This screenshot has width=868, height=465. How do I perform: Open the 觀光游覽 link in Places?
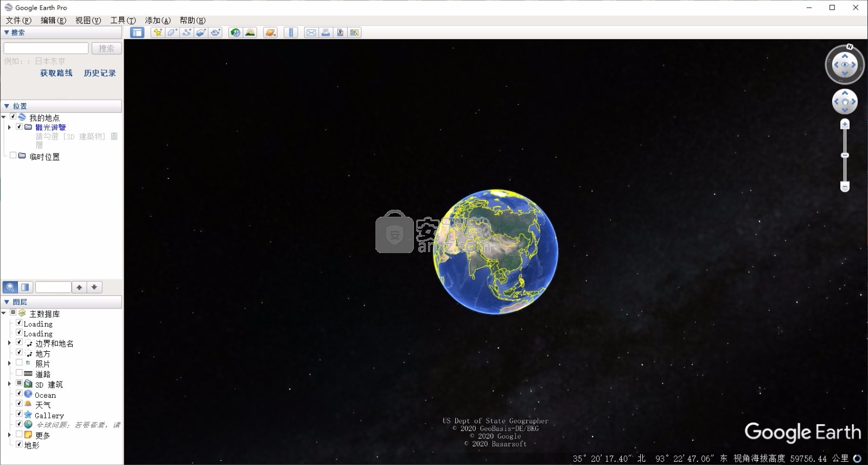coord(50,127)
